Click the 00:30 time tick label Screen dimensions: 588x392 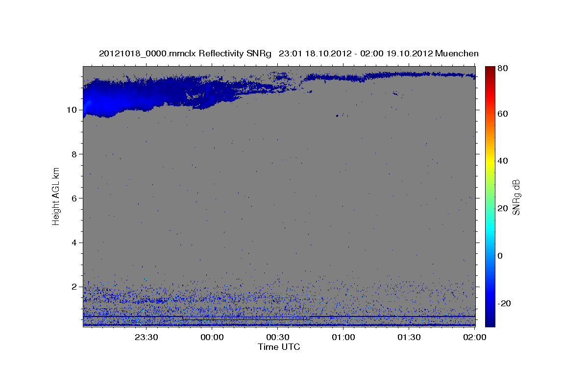(x=277, y=337)
